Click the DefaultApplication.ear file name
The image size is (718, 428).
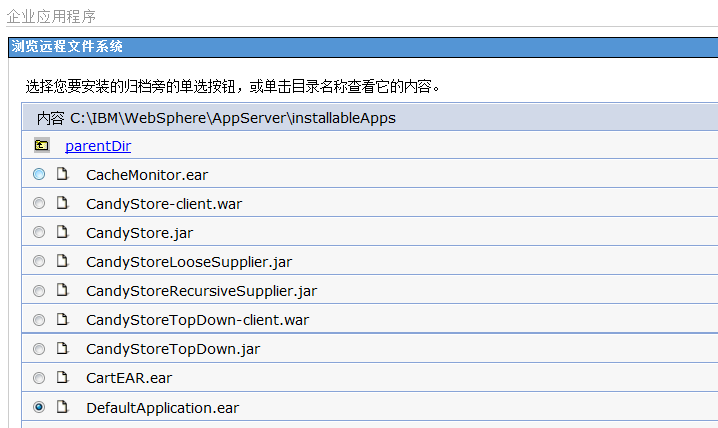[163, 408]
